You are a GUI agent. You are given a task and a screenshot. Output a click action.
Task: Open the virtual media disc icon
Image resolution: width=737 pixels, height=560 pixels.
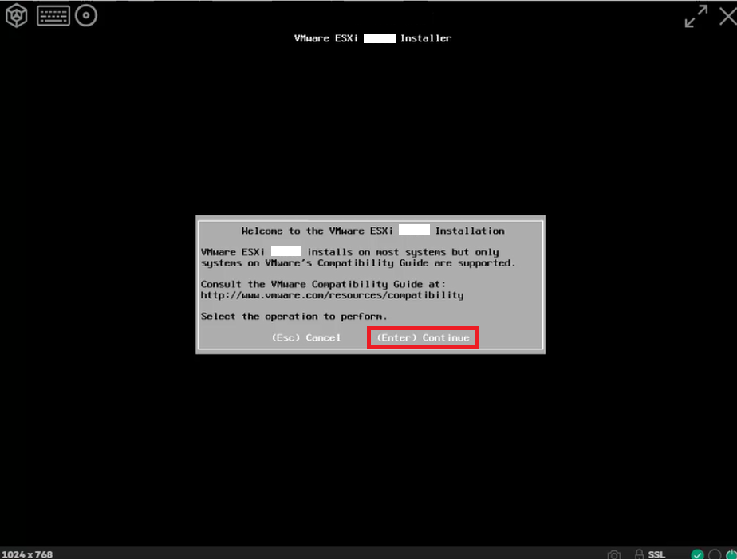pyautogui.click(x=86, y=15)
